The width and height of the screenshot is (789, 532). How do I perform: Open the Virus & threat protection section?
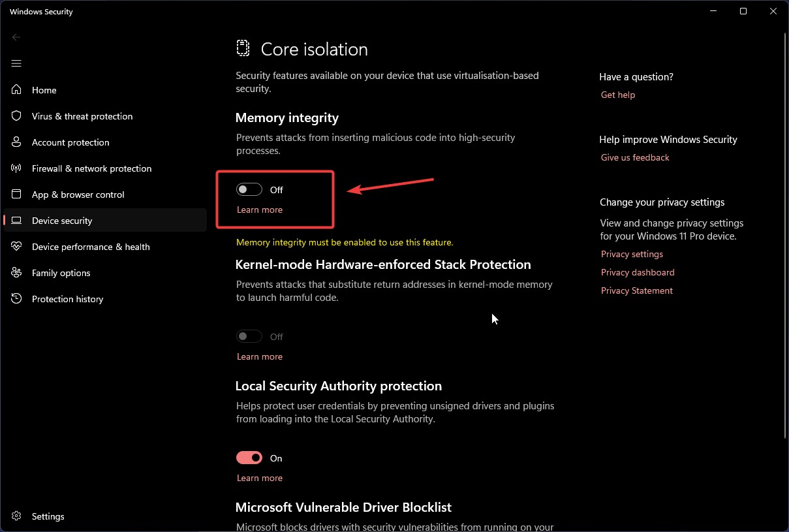tap(82, 116)
